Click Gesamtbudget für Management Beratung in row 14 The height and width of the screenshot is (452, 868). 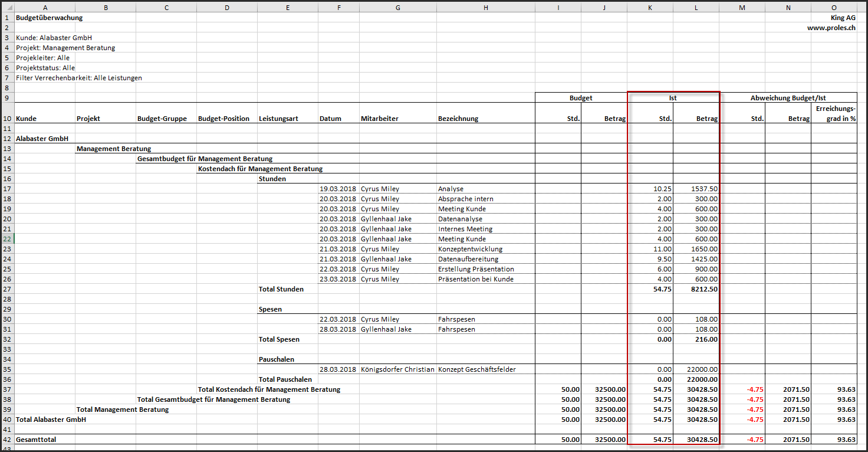coord(205,159)
